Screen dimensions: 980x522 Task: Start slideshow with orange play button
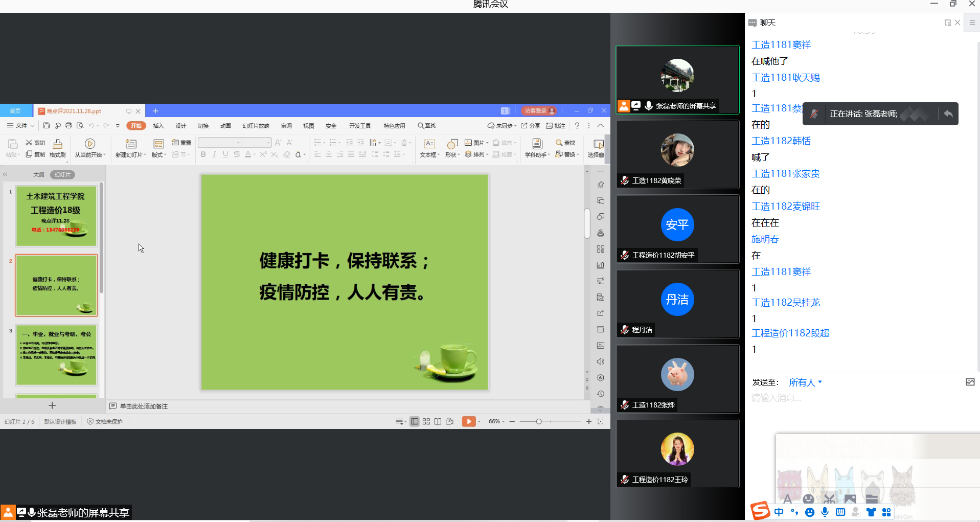tap(468, 421)
